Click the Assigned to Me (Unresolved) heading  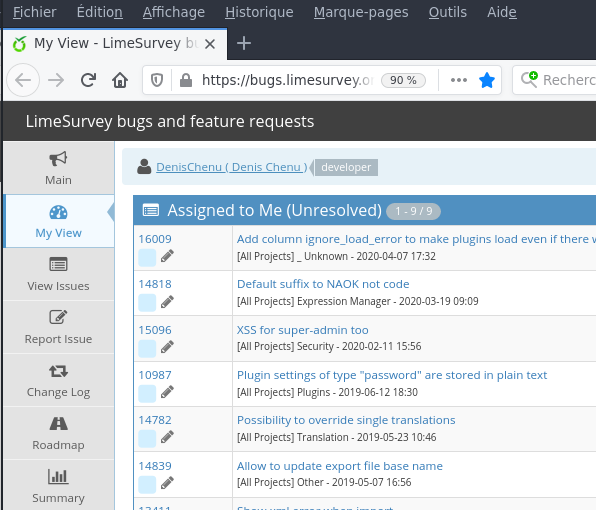tap(274, 210)
